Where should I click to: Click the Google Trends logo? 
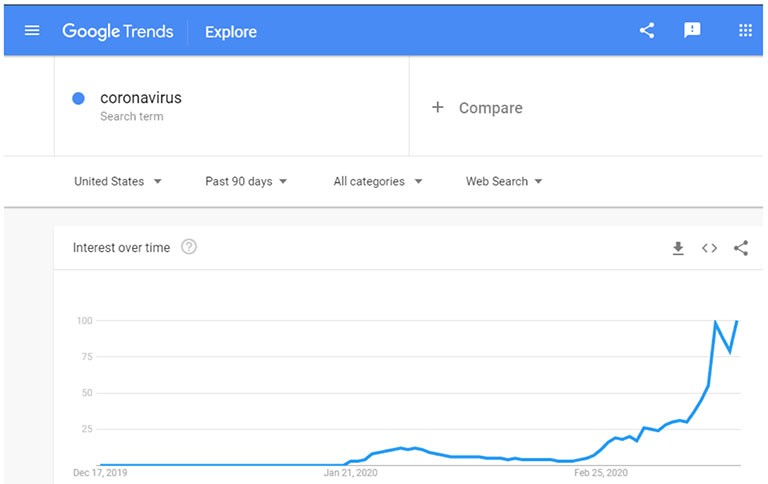coord(118,31)
